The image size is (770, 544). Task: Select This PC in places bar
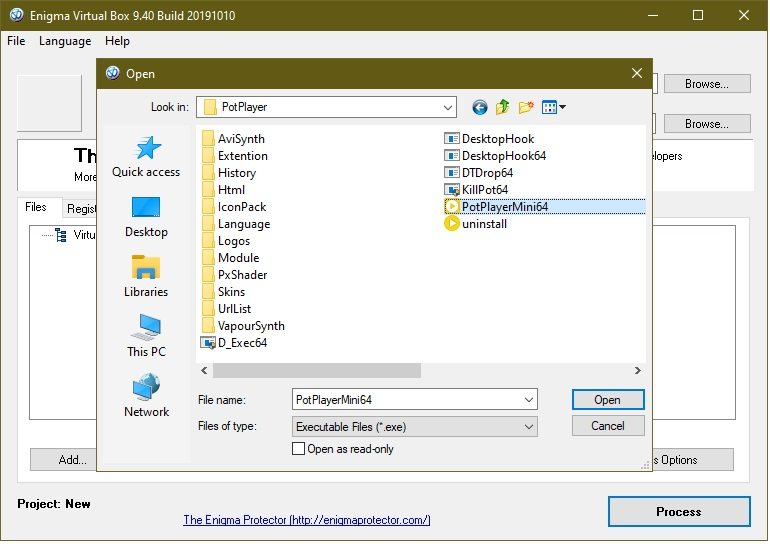(146, 336)
